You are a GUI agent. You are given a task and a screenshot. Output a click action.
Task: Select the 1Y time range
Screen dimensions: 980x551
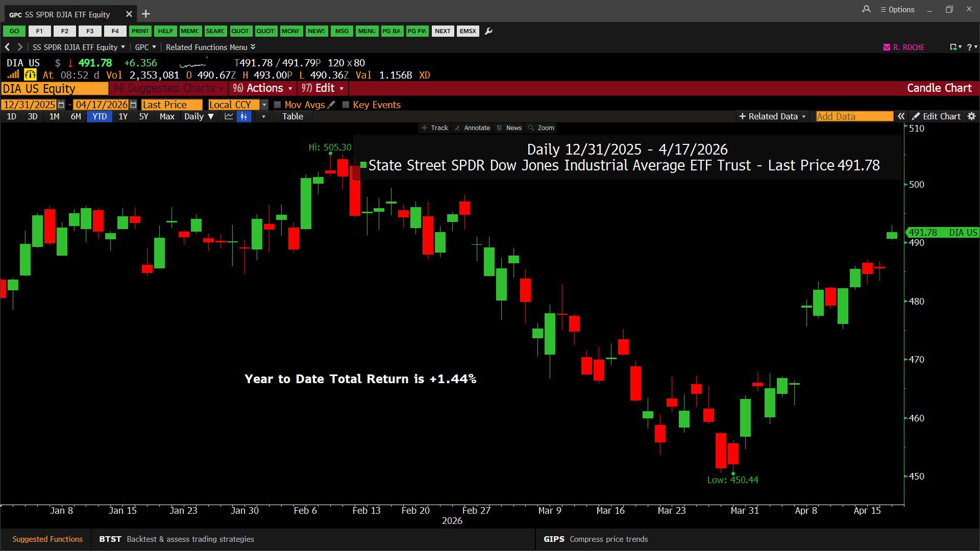coord(122,116)
